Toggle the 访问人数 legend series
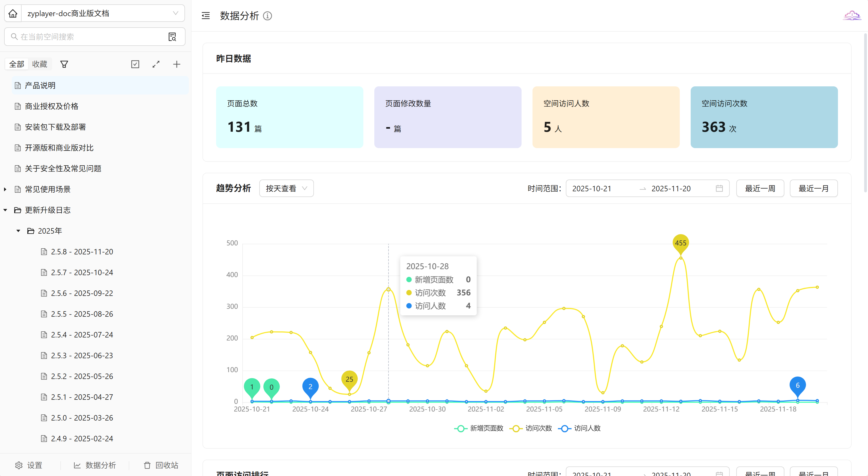 point(579,428)
